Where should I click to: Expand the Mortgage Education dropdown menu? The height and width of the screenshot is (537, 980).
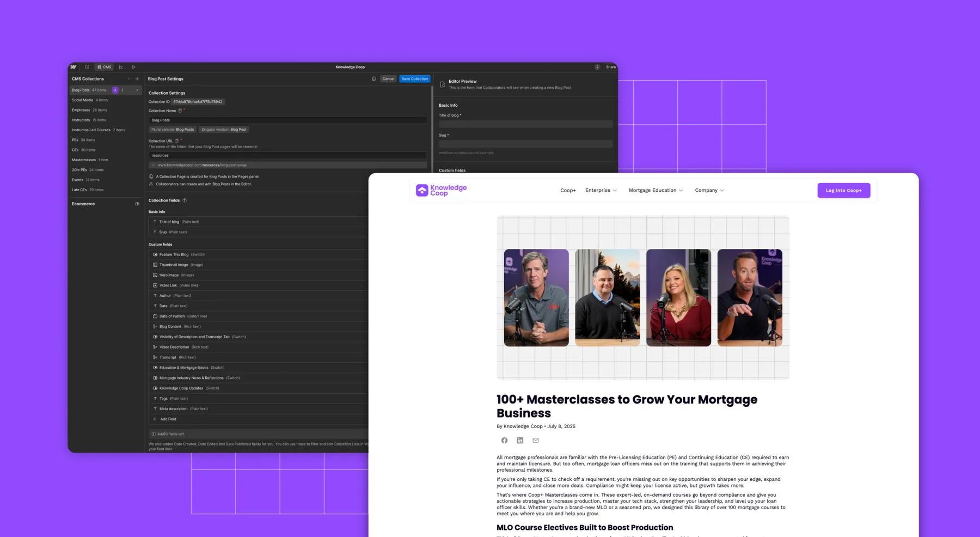656,191
